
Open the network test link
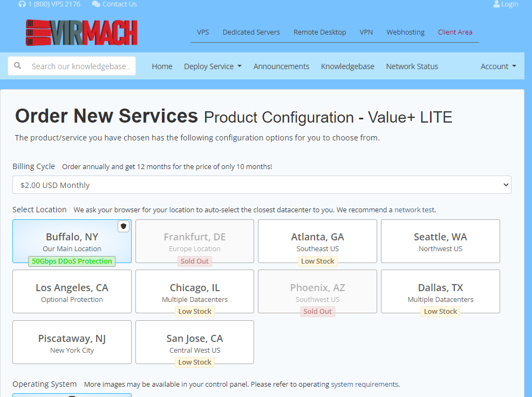tap(414, 210)
